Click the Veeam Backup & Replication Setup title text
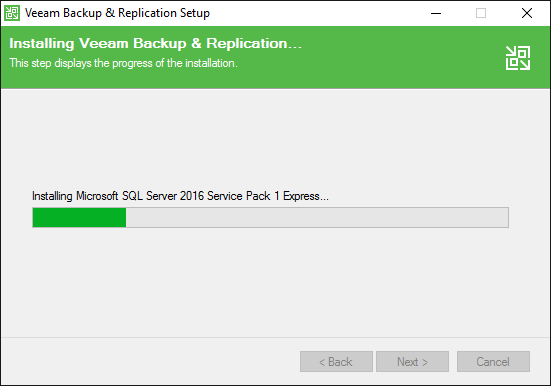This screenshot has height=386, width=551. pyautogui.click(x=117, y=13)
